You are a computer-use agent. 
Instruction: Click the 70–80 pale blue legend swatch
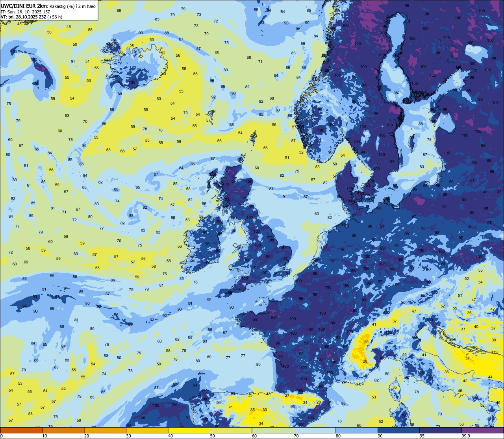(315, 430)
